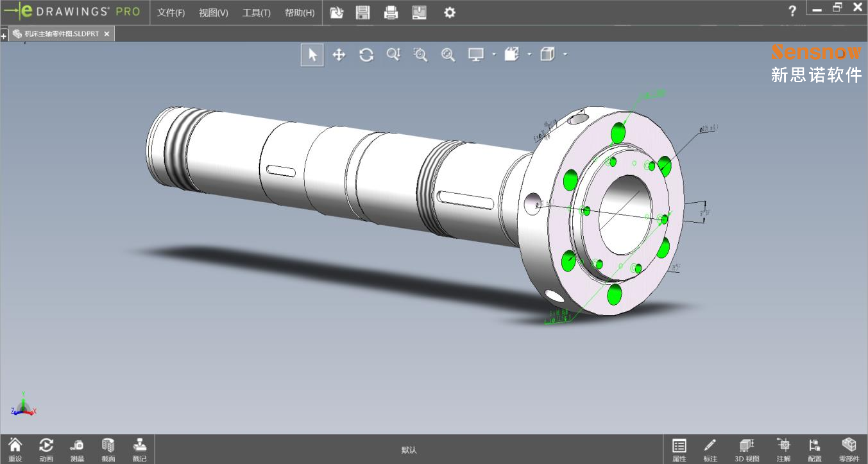Expand the display monitor dropdown arrow

[493, 55]
